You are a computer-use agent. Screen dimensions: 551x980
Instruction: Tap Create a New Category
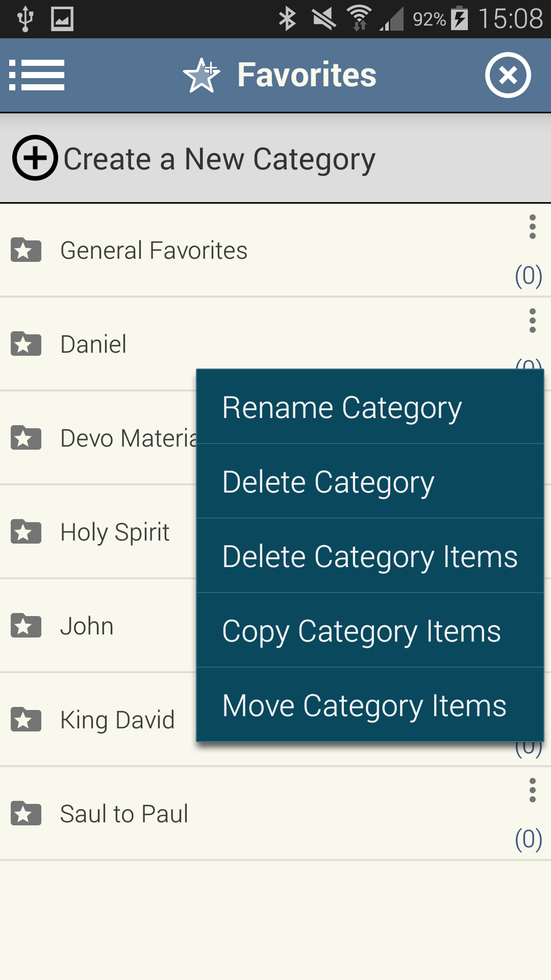click(219, 159)
